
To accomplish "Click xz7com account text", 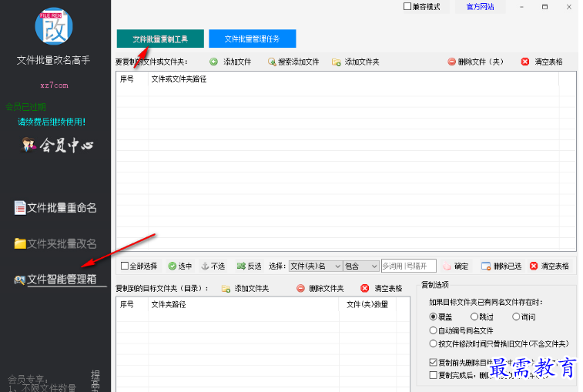I will click(54, 85).
